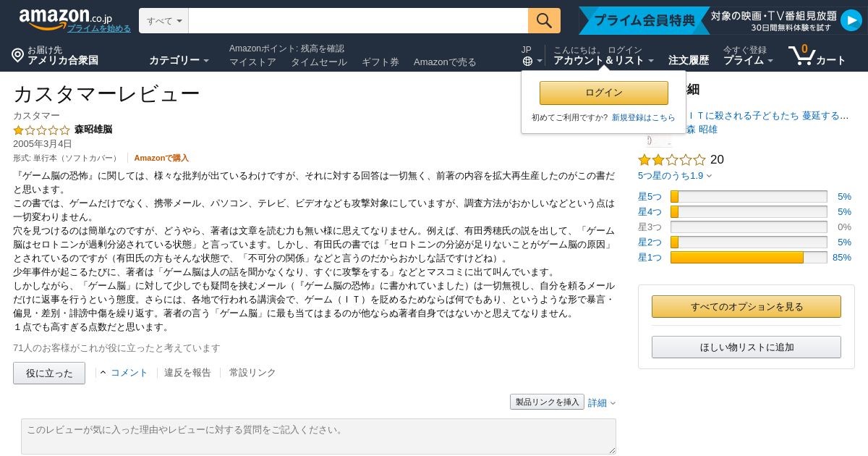Click the 星5つ 5% histogram bar
This screenshot has width=868, height=456.
749,197
